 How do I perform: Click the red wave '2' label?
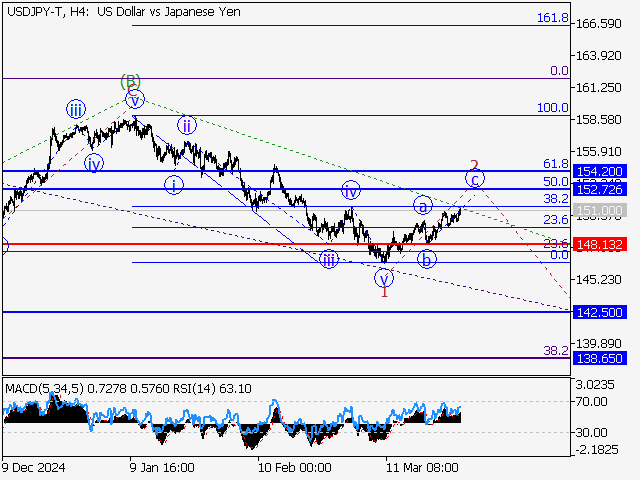475,165
